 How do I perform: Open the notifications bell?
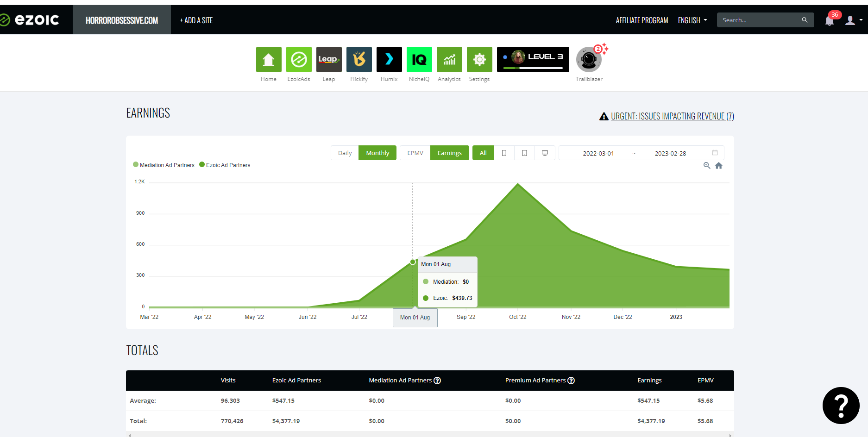830,21
